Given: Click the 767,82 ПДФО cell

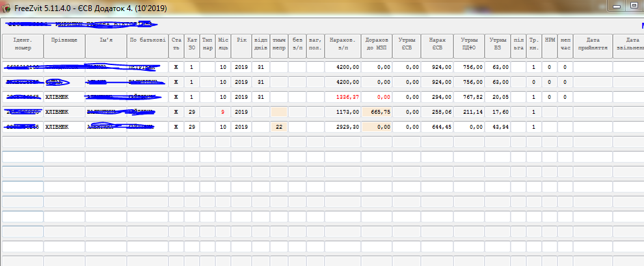Looking at the screenshot, I should [469, 97].
